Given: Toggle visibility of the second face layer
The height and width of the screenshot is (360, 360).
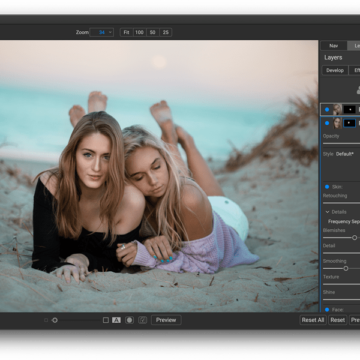Looking at the screenshot, I should pyautogui.click(x=327, y=123).
